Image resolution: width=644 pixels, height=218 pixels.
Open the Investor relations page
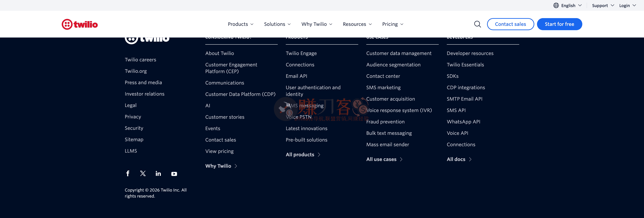pyautogui.click(x=145, y=94)
